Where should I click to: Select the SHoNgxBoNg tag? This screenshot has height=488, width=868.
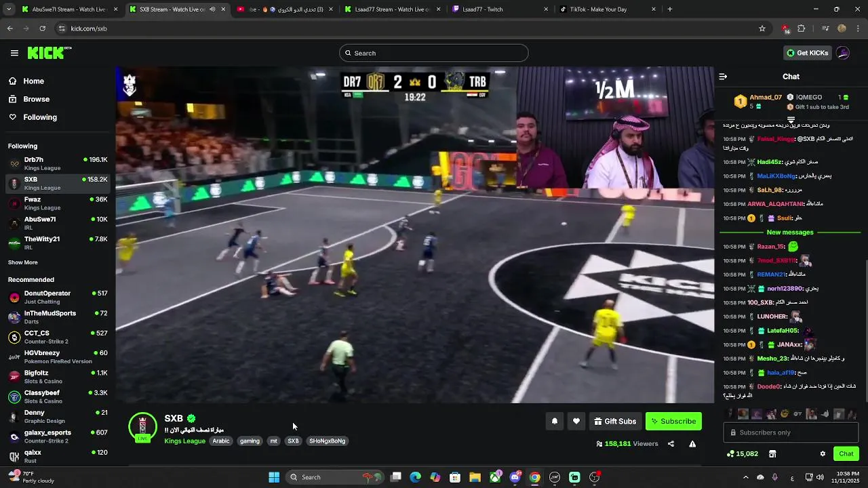(328, 441)
